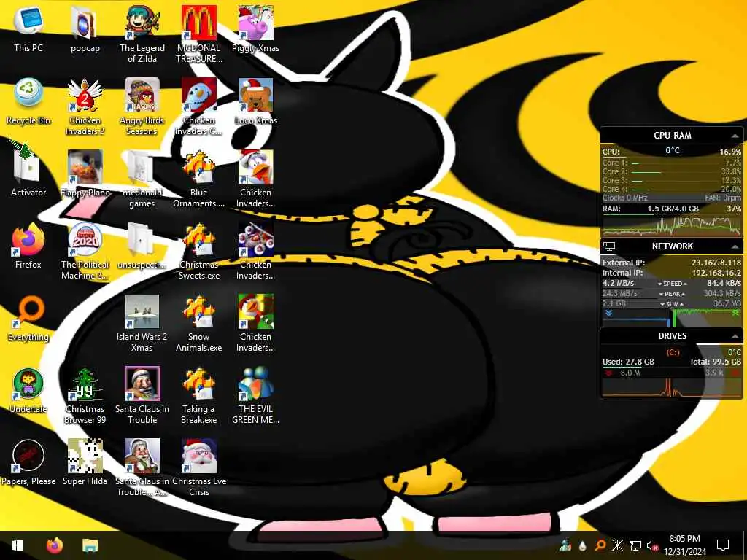The height and width of the screenshot is (560, 747).
Task: Select the mcdonald games folder
Action: pyautogui.click(x=142, y=179)
